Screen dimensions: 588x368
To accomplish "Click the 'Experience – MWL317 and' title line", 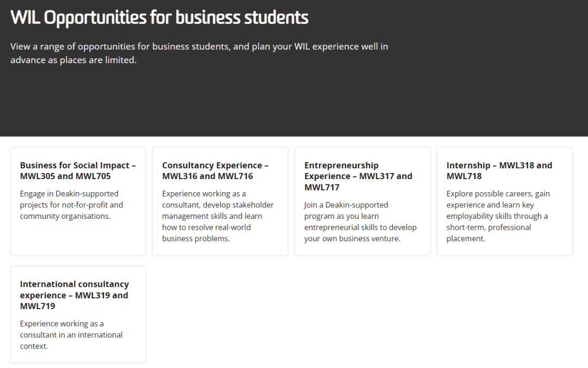I will tap(358, 176).
